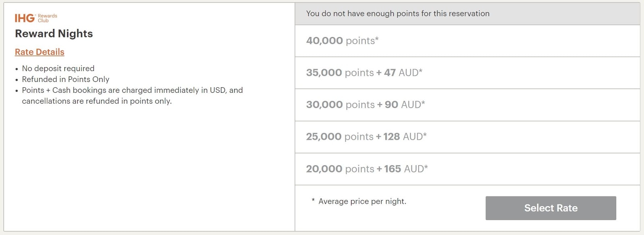Click the not enough points notice banner
Image resolution: width=644 pixels, height=235 pixels.
click(x=467, y=14)
